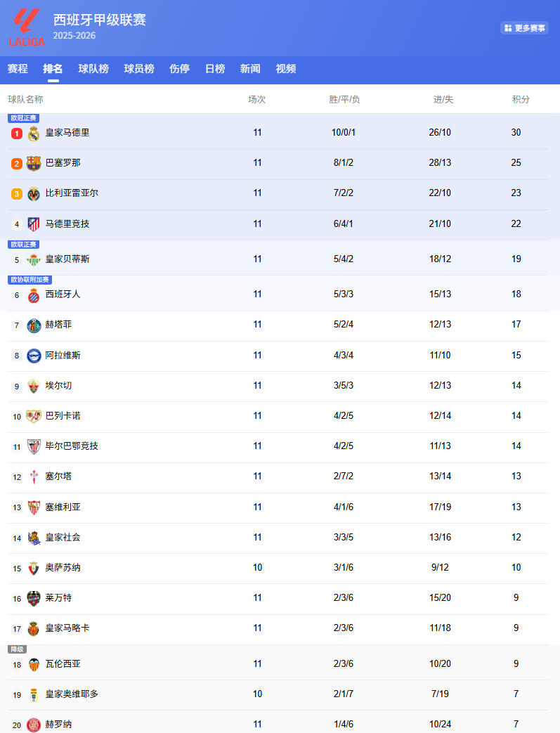Click the Barcelona club crest
Screen dimensions: 560x733
pyautogui.click(x=34, y=163)
